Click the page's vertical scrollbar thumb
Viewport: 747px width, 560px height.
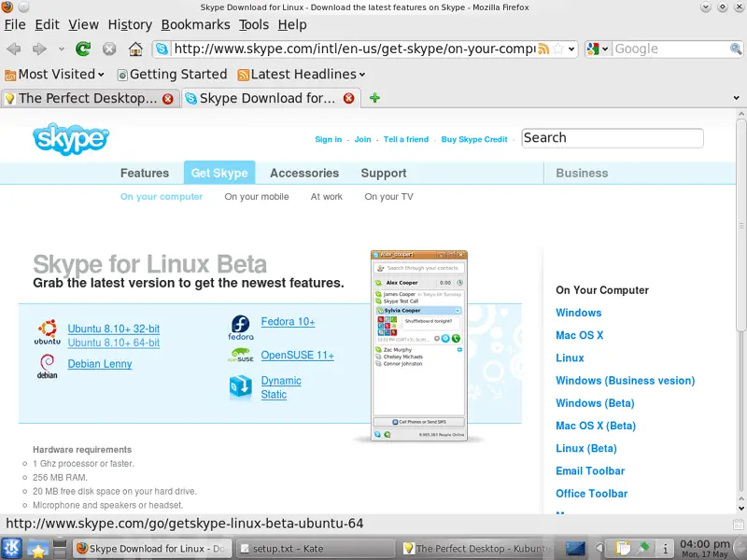point(740,224)
